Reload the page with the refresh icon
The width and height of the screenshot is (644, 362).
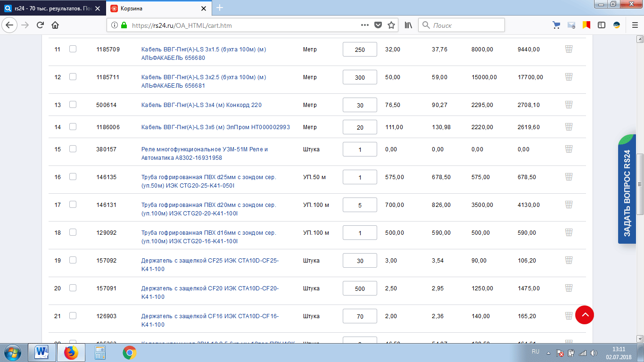[x=40, y=25]
